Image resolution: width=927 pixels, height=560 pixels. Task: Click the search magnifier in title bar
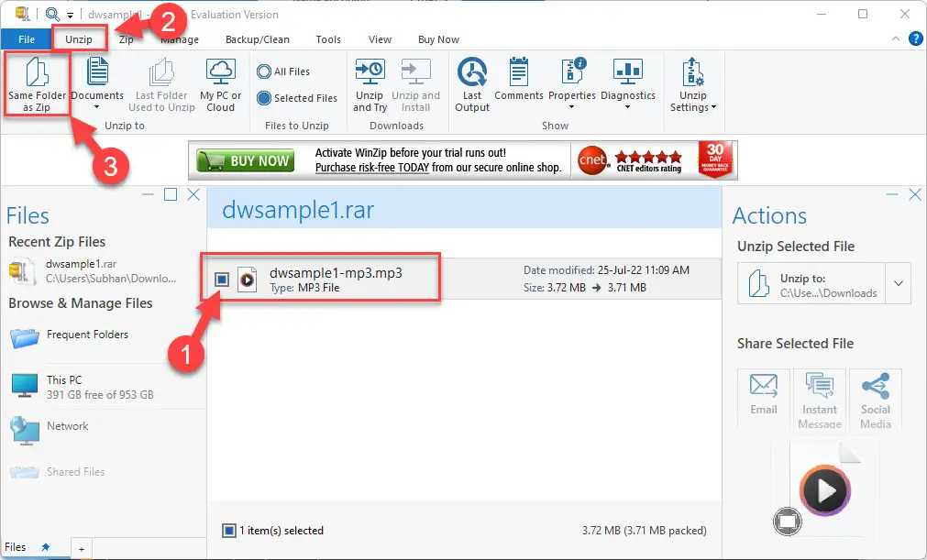[52, 14]
